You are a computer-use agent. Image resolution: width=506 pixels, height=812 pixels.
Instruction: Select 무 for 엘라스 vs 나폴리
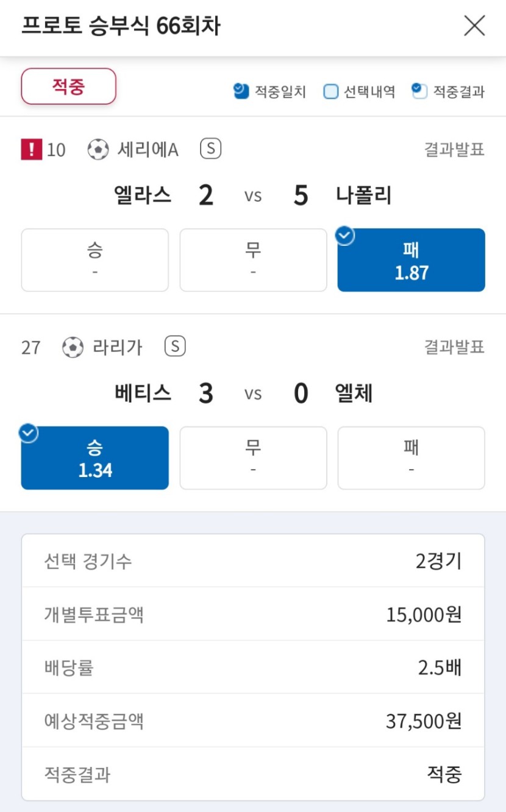tap(253, 260)
